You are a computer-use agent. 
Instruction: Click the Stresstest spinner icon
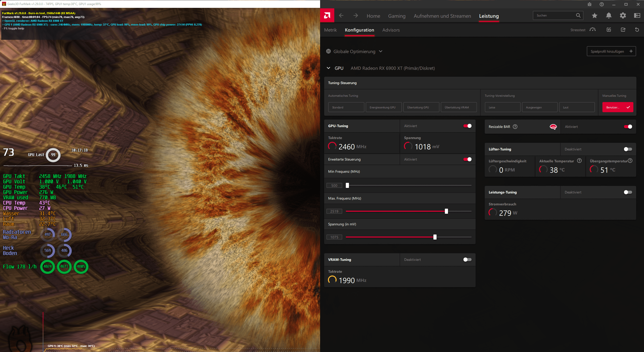(593, 30)
